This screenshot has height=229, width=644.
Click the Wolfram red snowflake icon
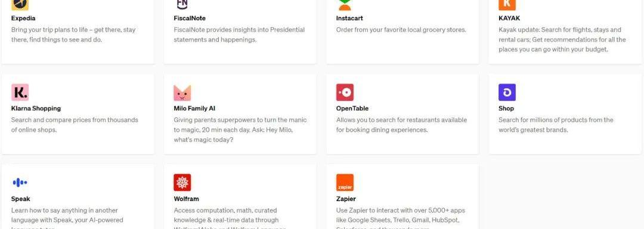pyautogui.click(x=182, y=182)
